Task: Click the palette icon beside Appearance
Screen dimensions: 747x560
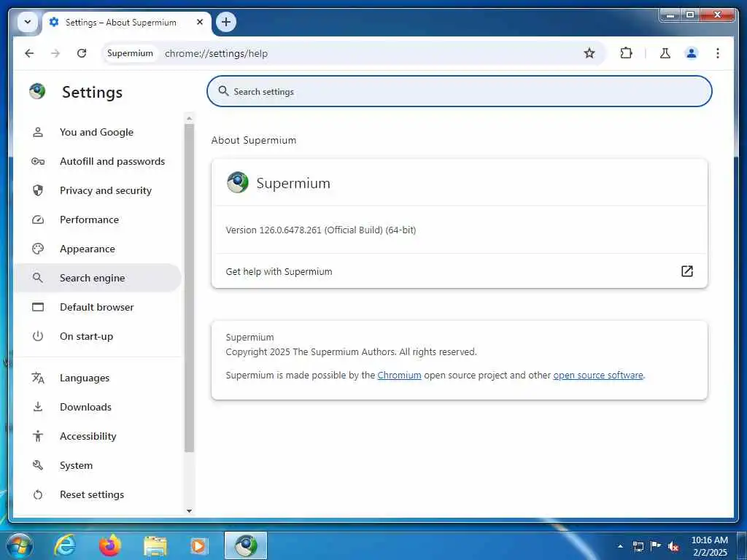Action: pos(38,249)
